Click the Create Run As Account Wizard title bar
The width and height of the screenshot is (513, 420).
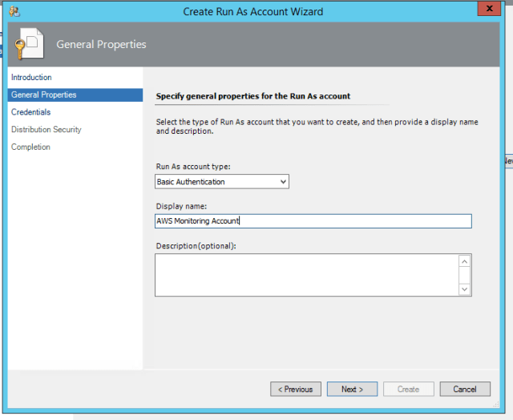(252, 10)
